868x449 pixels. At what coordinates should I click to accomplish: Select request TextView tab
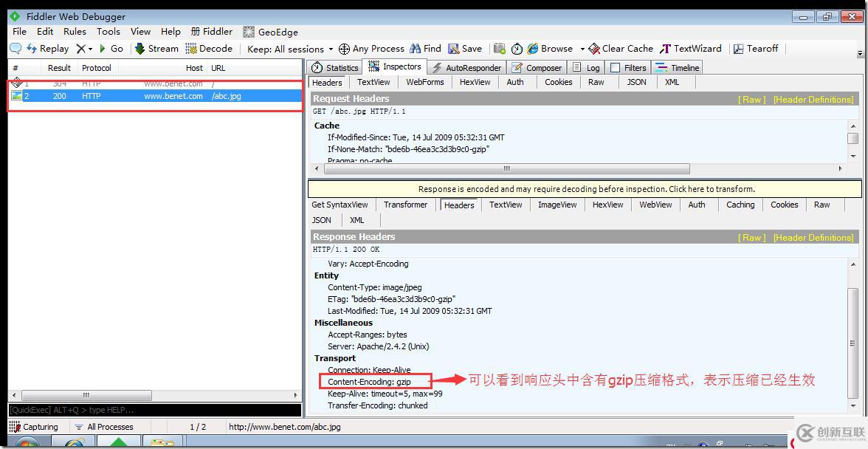tap(373, 82)
